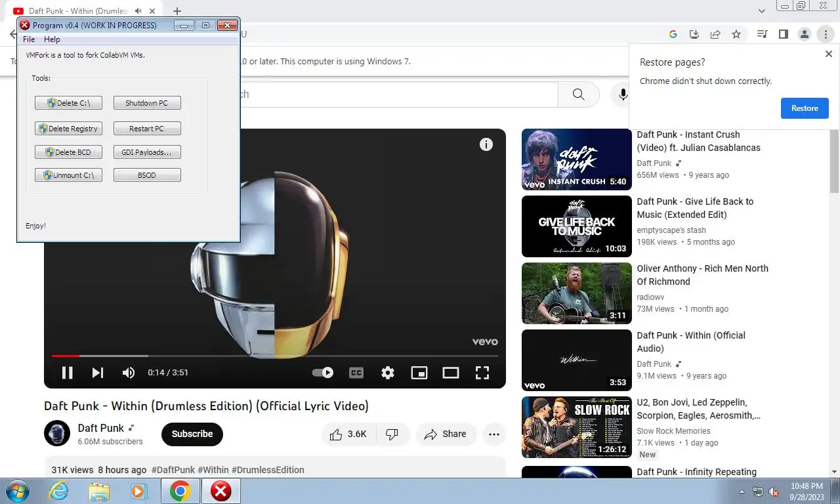Toggle the Chrome side panel
The height and width of the screenshot is (504, 840).
coord(783,34)
